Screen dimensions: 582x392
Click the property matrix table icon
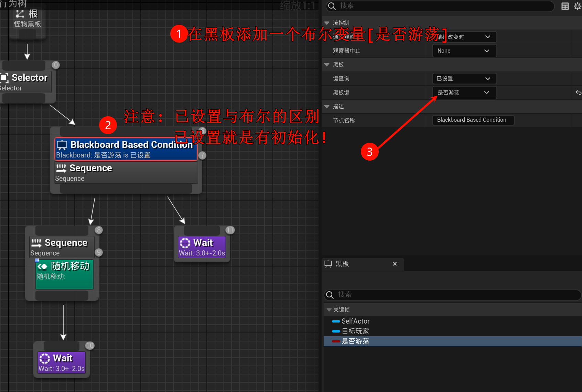click(x=565, y=6)
